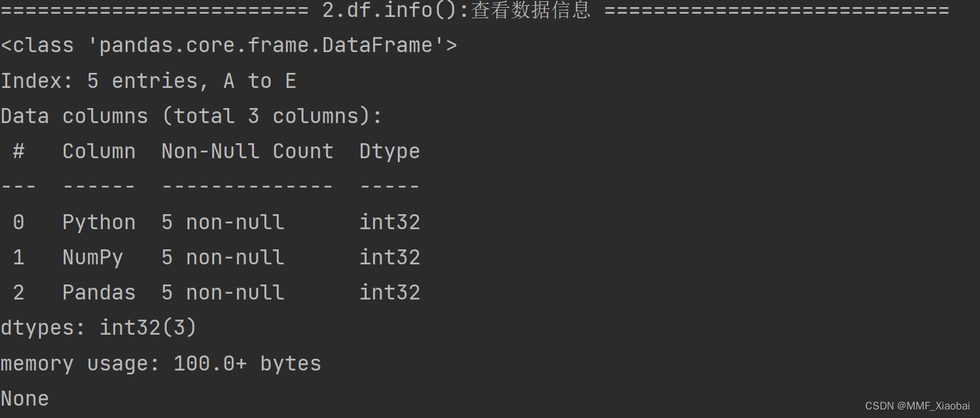Click 'int32' in the Python row
Viewport: 980px width, 418px height.
[x=390, y=222]
